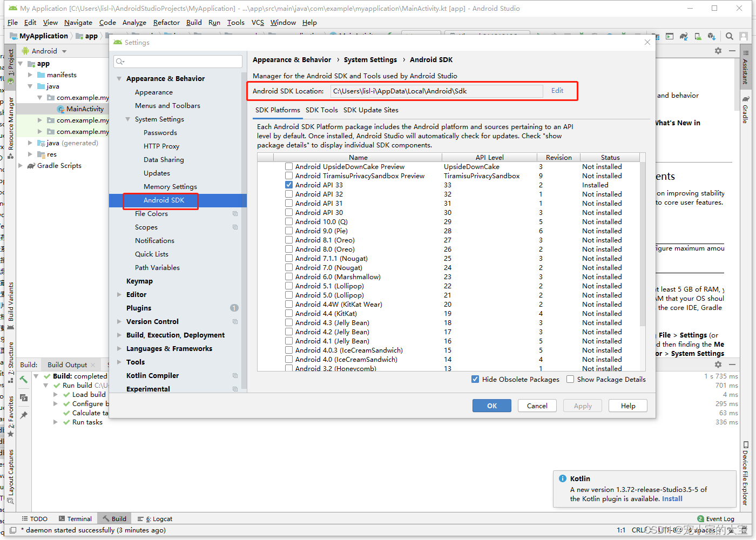Click the Android SDK Location path field
This screenshot has height=540, width=756.
pyautogui.click(x=437, y=91)
